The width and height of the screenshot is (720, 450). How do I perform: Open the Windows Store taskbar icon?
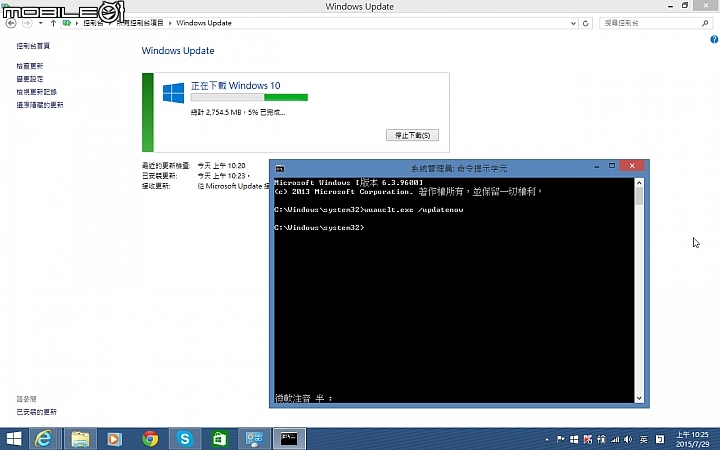click(x=219, y=439)
